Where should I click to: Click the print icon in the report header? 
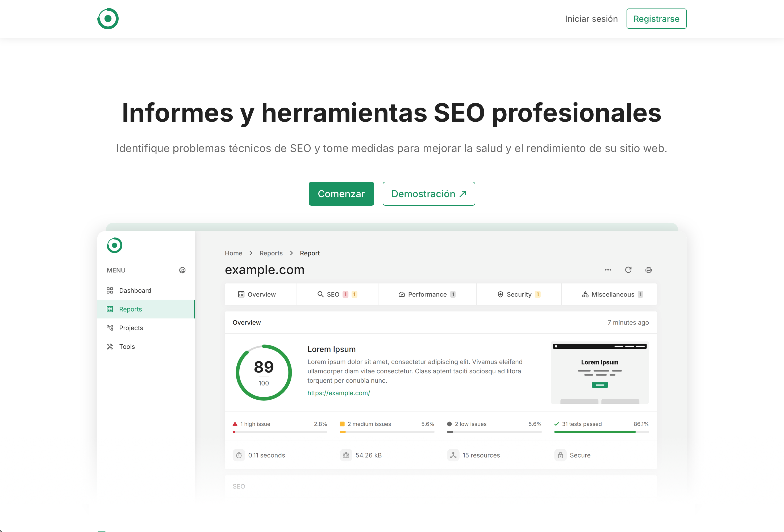(648, 270)
